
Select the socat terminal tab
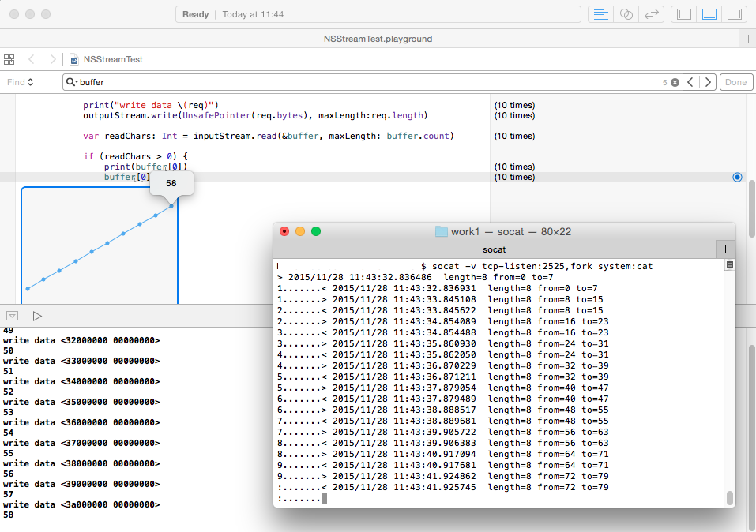coord(494,249)
